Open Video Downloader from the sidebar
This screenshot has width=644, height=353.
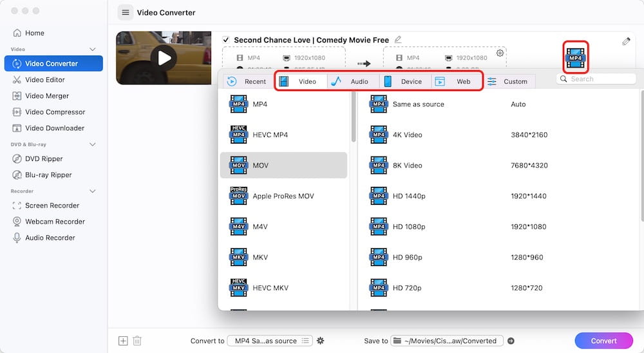click(x=48, y=128)
